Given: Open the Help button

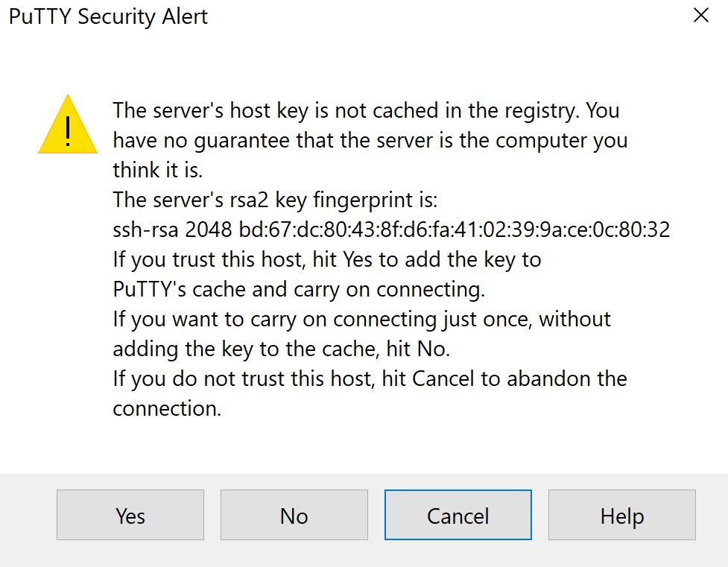Looking at the screenshot, I should tap(621, 516).
